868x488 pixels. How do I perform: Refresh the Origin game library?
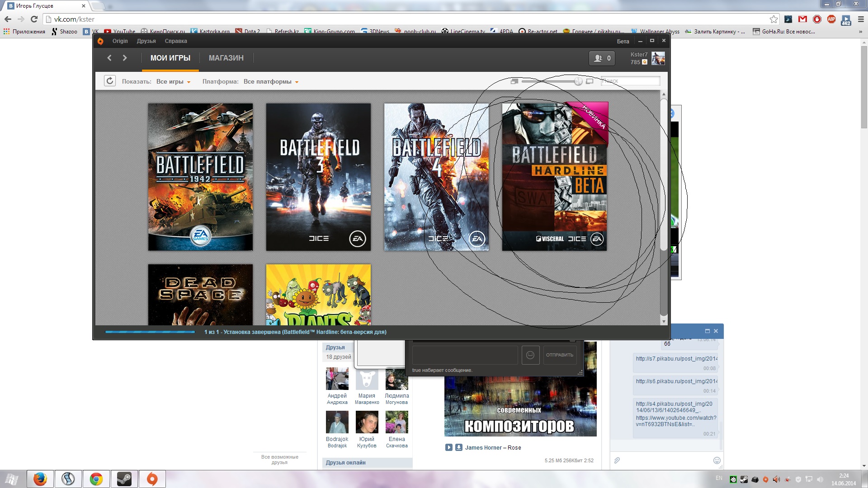(110, 81)
